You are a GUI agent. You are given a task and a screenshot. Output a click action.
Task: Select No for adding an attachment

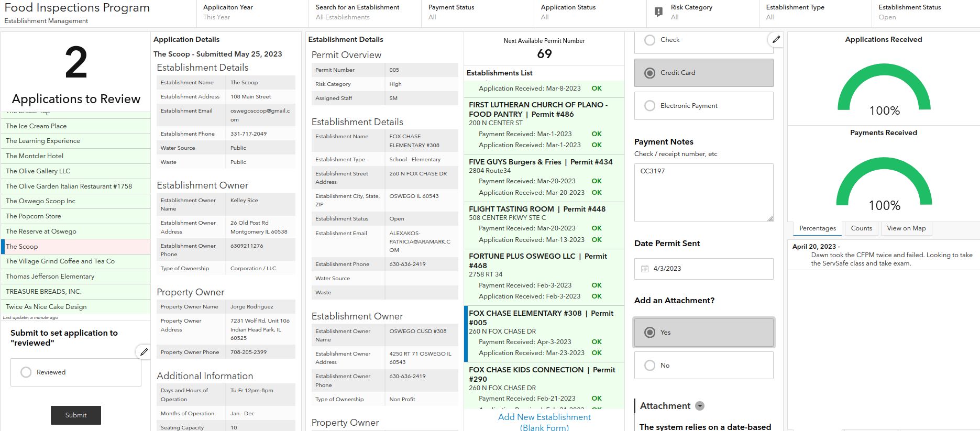click(x=650, y=366)
